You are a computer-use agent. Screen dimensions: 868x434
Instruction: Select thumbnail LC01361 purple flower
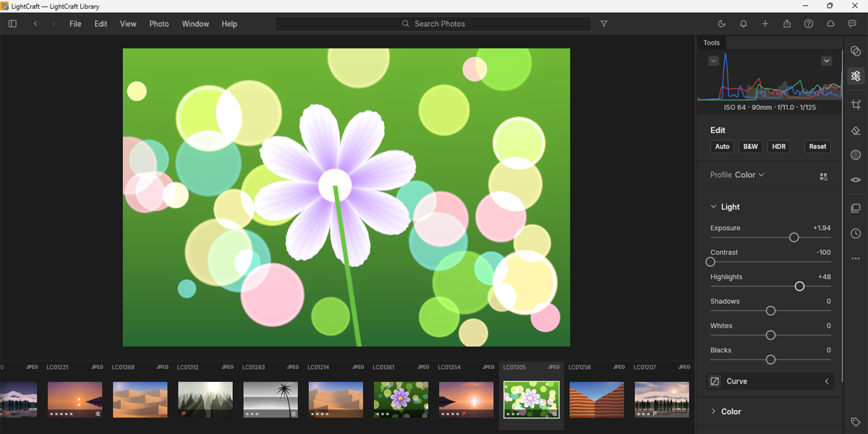pos(401,400)
